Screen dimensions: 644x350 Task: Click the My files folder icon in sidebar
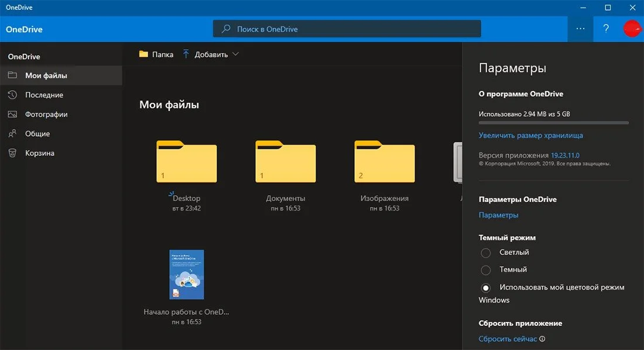[12, 75]
